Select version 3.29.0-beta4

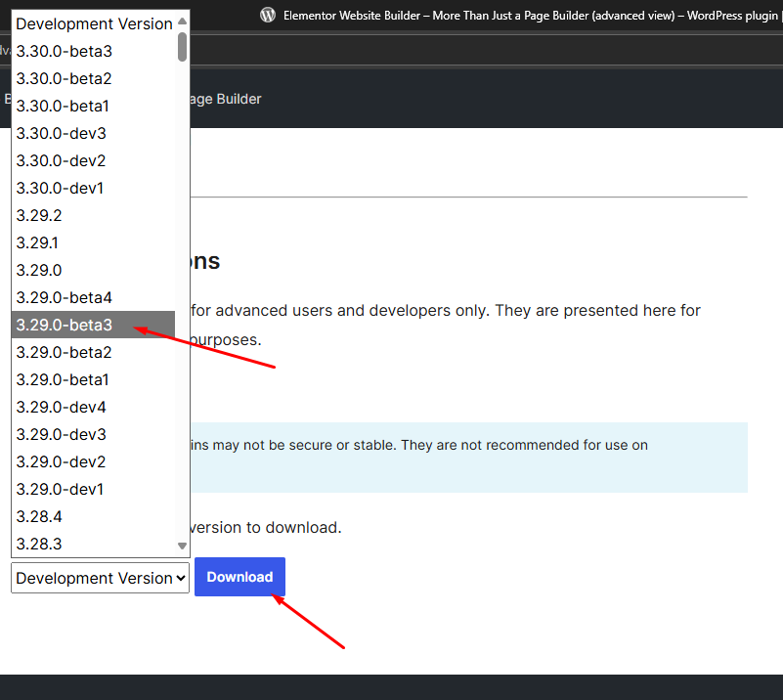click(x=94, y=297)
